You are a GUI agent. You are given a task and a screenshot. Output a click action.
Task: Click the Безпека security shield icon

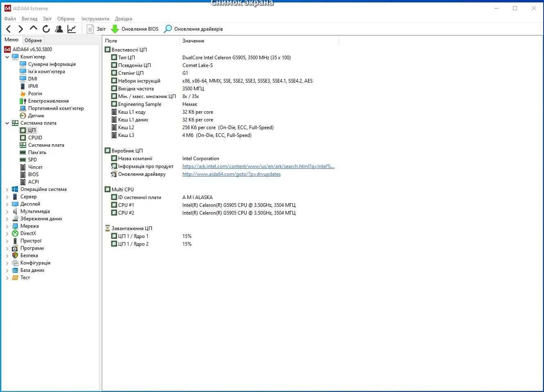(x=15, y=255)
